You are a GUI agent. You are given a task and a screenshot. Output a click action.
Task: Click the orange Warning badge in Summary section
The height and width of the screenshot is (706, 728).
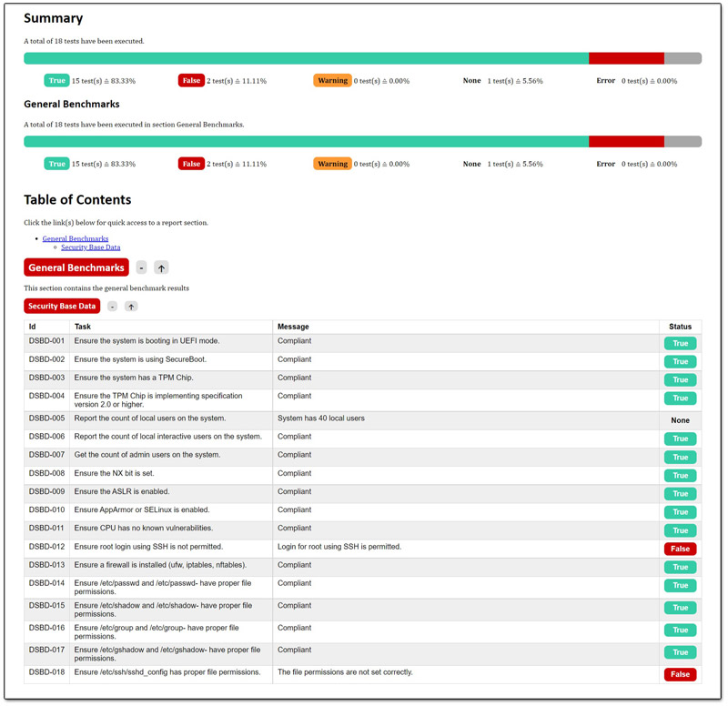pos(332,81)
